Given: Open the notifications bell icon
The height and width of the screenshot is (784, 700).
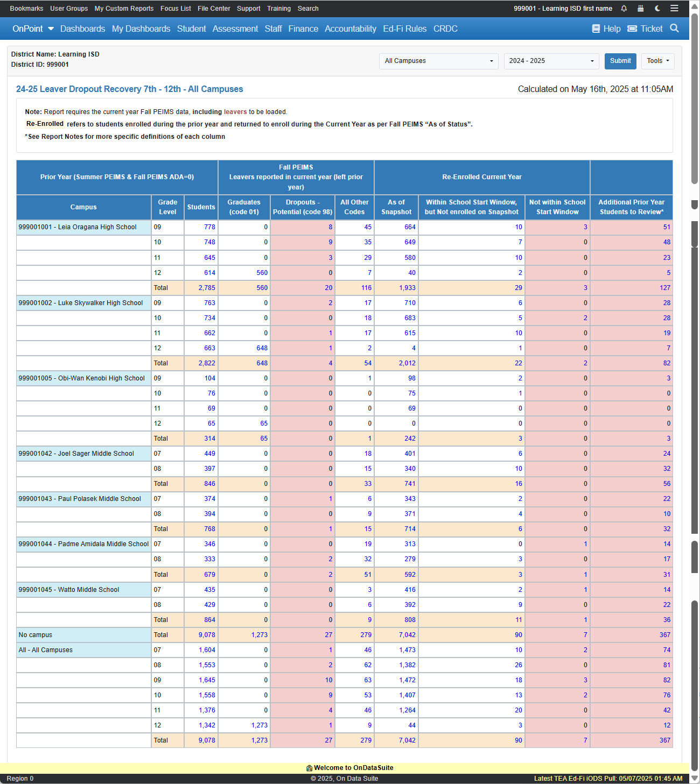Looking at the screenshot, I should coord(624,9).
